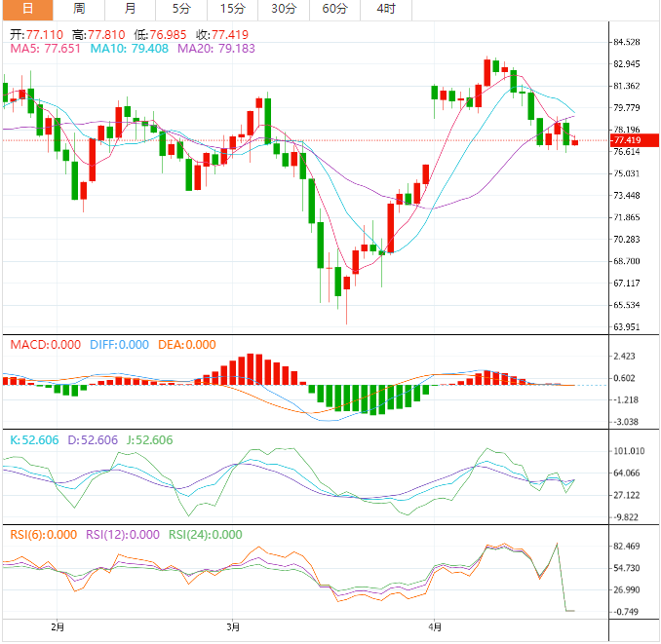This screenshot has height=644, width=661.
Task: Select the DIFF value label
Action: click(x=120, y=345)
